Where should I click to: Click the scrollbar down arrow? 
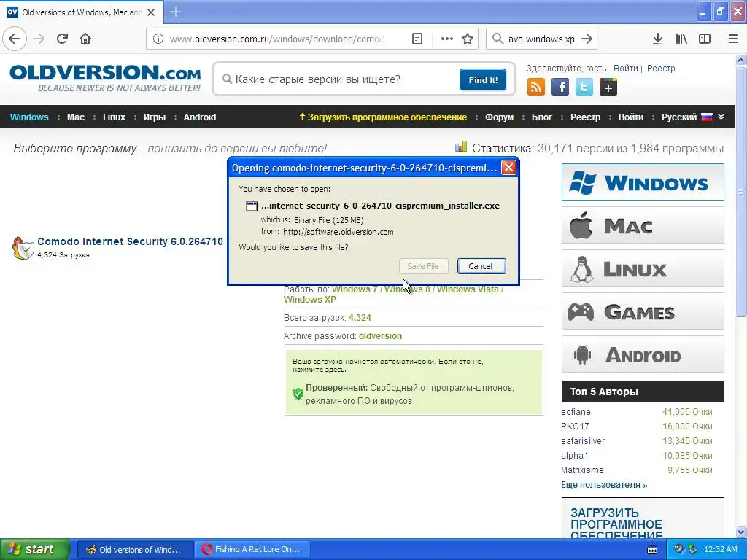coord(741,532)
